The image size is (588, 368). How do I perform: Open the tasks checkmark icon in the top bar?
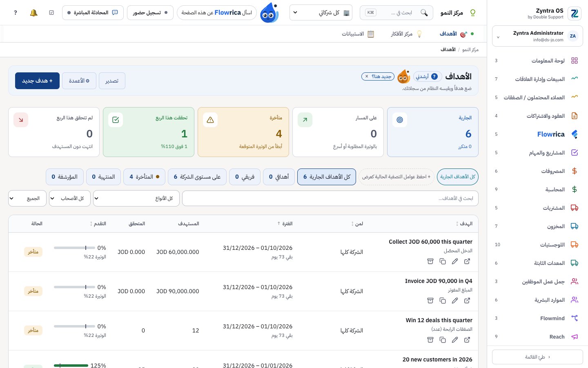point(51,13)
